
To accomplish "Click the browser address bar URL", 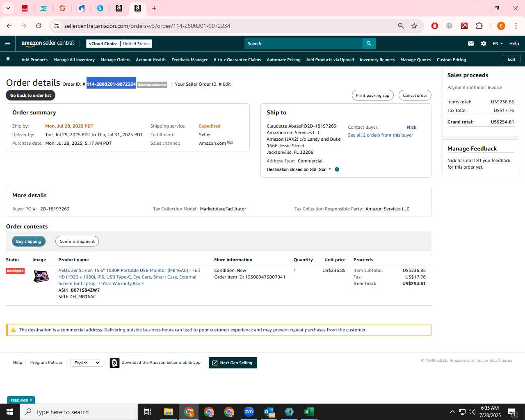I will pyautogui.click(x=147, y=26).
